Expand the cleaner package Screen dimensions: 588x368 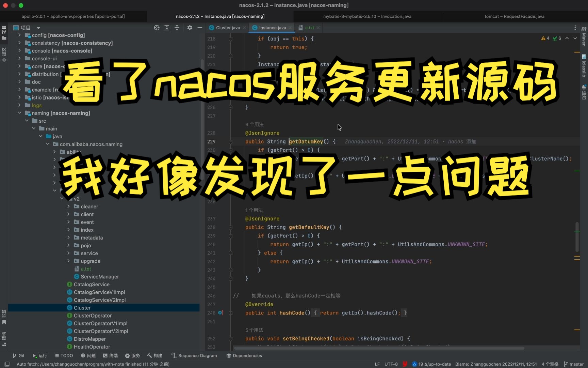point(68,206)
